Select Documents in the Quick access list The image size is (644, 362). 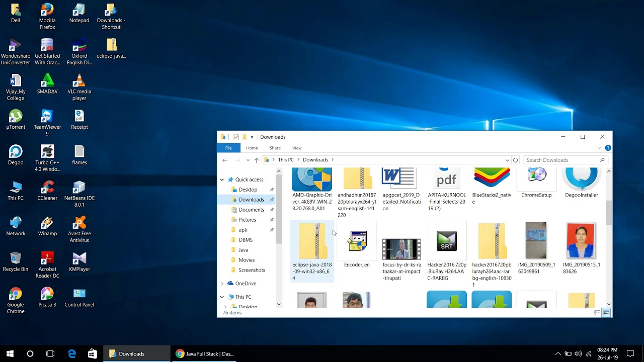click(x=251, y=210)
